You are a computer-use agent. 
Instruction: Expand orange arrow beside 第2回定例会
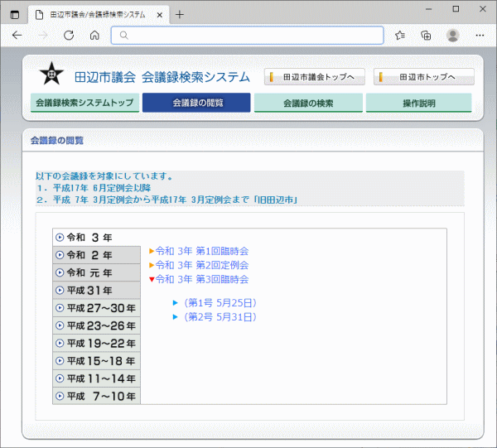point(152,265)
